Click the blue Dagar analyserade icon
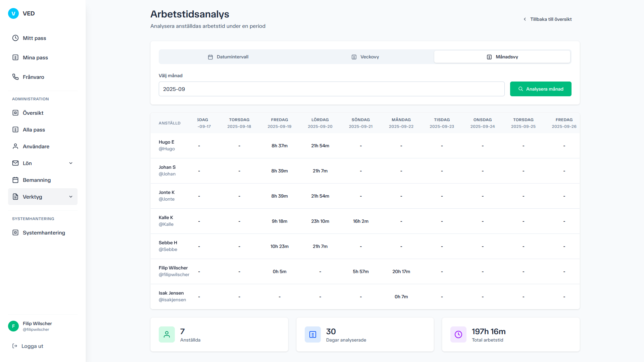The width and height of the screenshot is (644, 362). click(312, 334)
